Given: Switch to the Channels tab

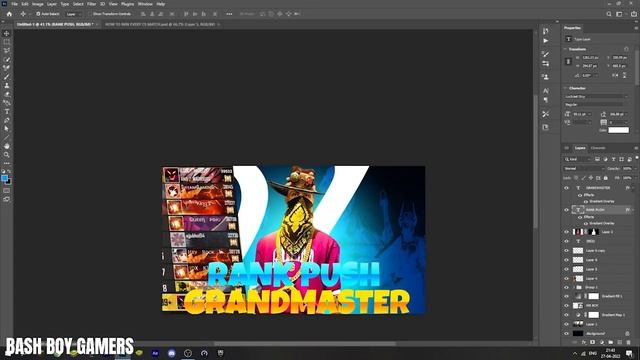Looking at the screenshot, I should 598,148.
